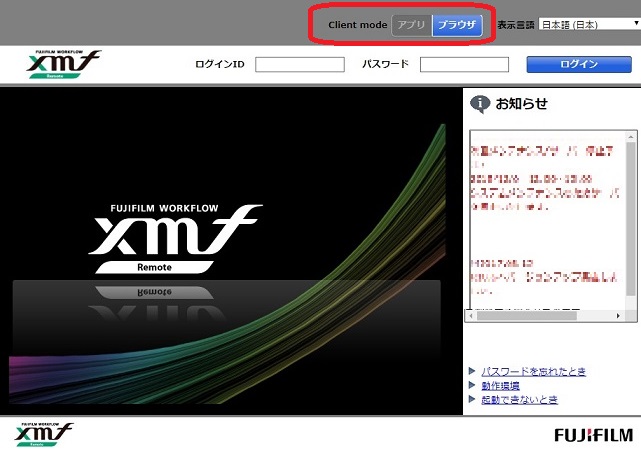Screen dimensions: 641x458
Task: Click the お知らせ heading text
Action: [522, 104]
